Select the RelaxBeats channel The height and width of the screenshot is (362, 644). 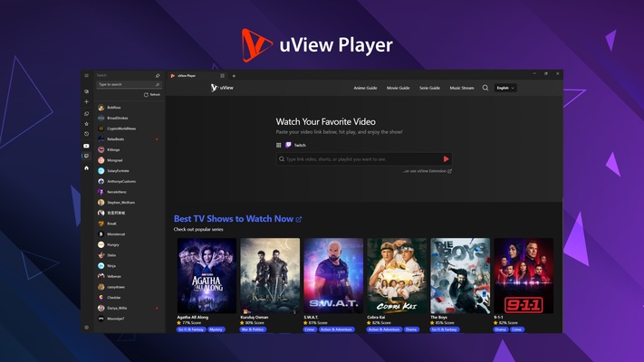click(129, 139)
